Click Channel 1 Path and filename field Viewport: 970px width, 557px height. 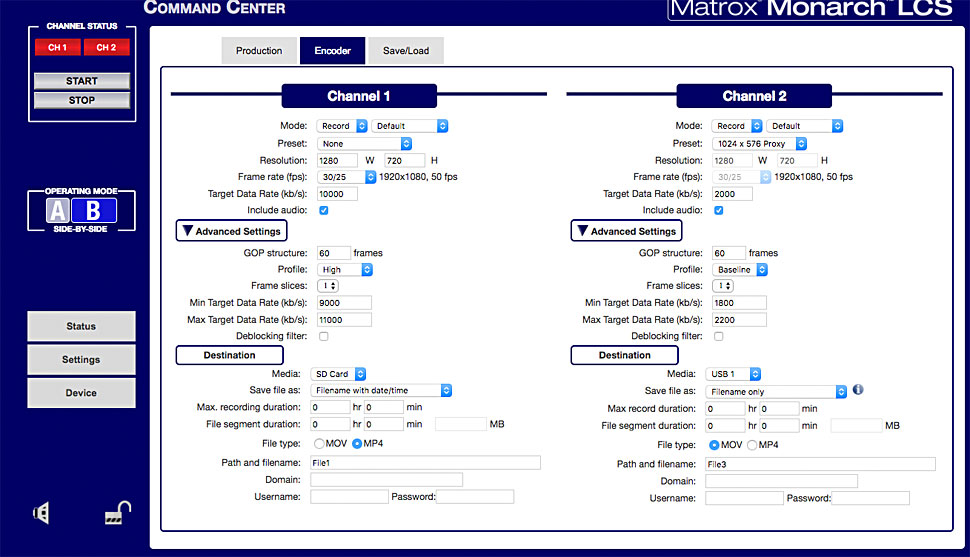pos(426,462)
